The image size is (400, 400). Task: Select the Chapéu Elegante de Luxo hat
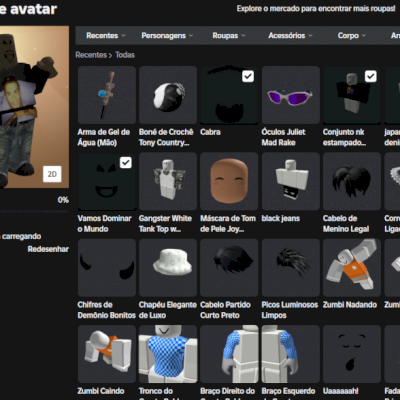168,268
